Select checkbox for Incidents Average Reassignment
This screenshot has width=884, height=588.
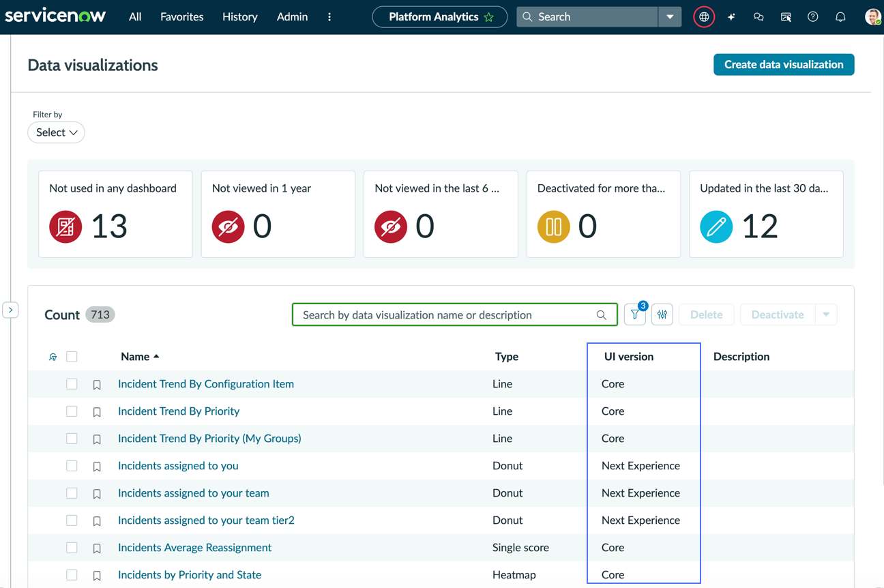(x=72, y=548)
